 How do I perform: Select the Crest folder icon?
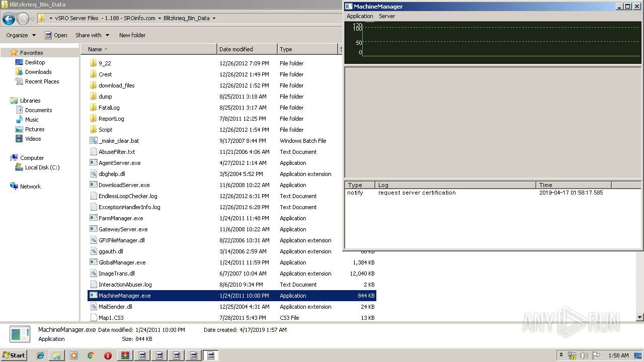(x=93, y=74)
